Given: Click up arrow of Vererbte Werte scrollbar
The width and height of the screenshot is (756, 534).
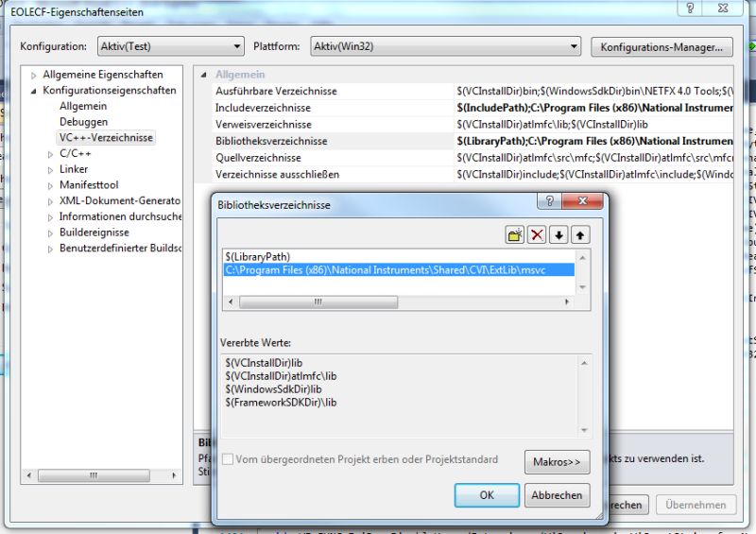Looking at the screenshot, I should click(584, 363).
